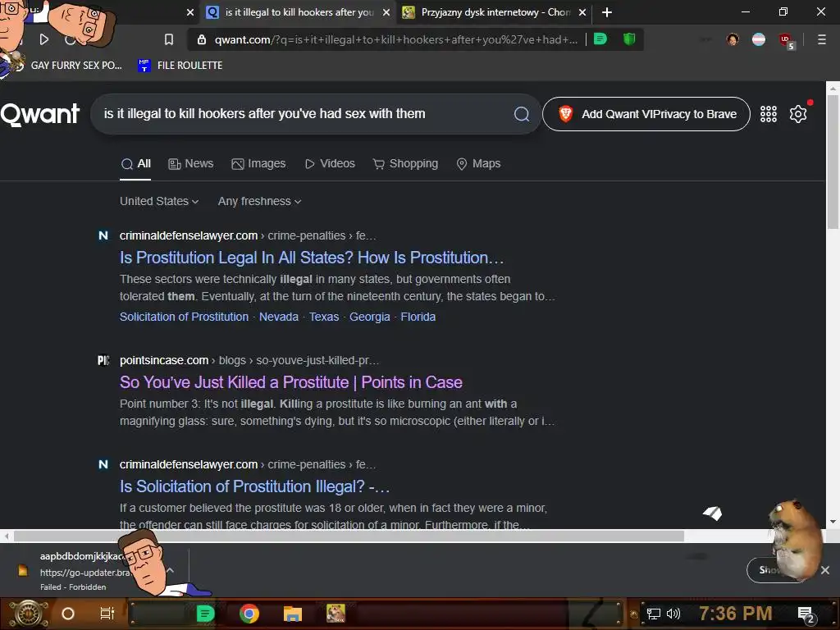Open the Points in Case result title

pos(291,382)
